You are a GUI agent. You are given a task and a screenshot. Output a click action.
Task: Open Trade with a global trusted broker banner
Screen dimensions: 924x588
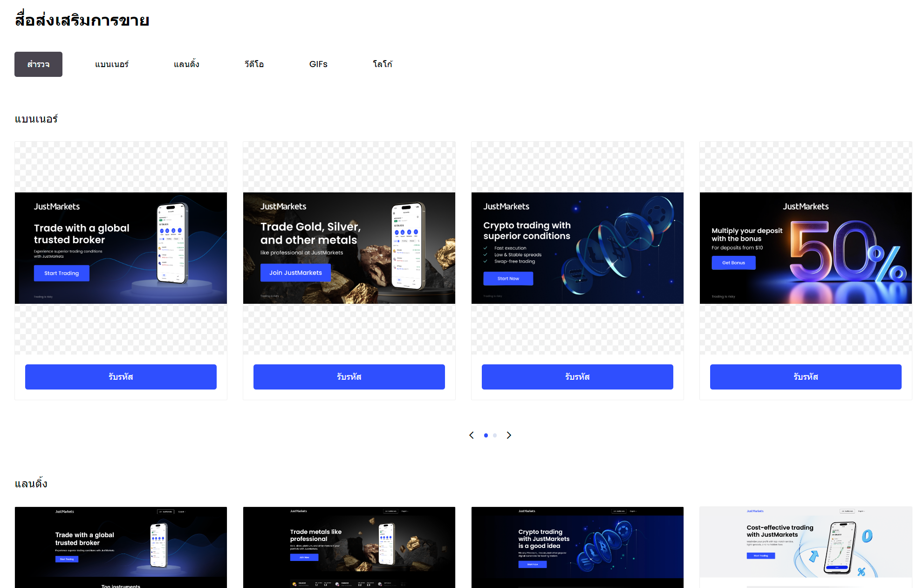pos(121,248)
